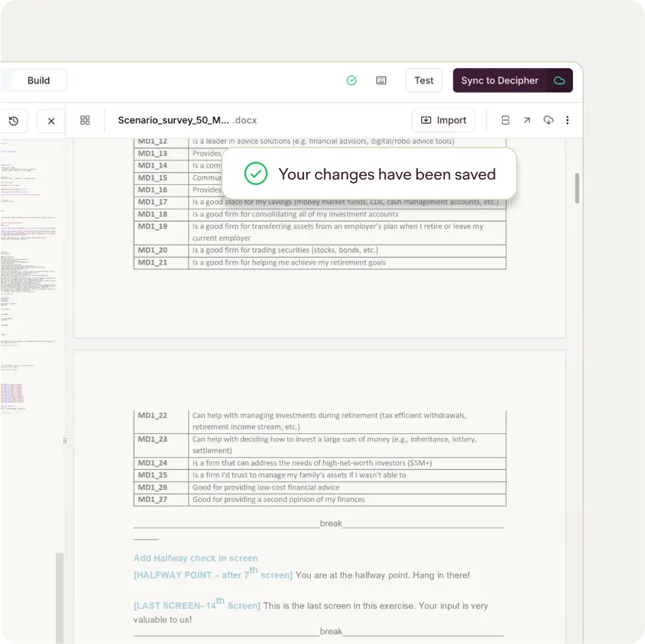Click the MD1_21 cell
645x644 pixels.
coord(161,262)
